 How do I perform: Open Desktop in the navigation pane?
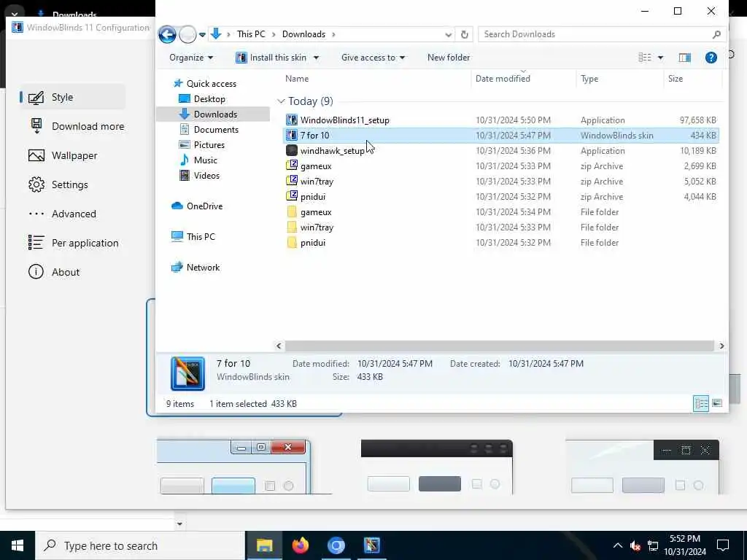pyautogui.click(x=209, y=99)
